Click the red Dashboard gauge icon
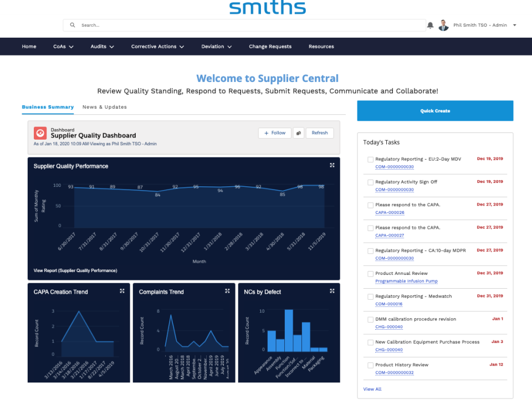 [x=40, y=133]
